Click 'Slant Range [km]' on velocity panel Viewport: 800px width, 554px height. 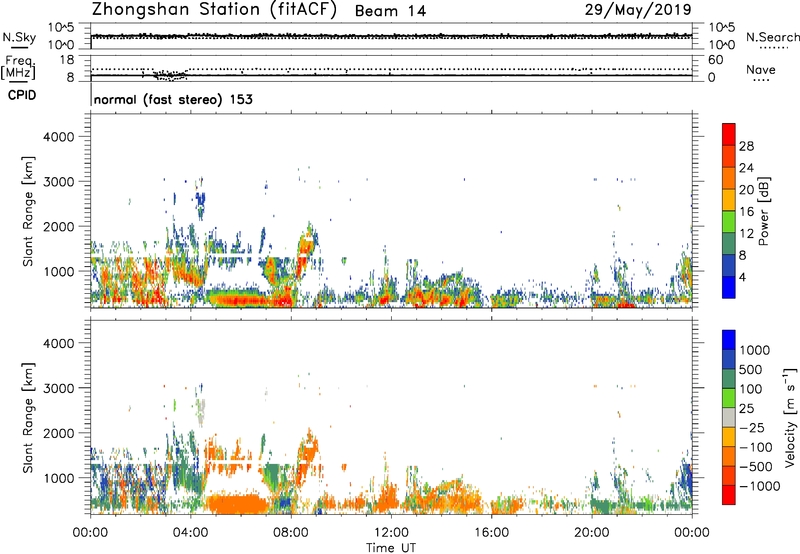pyautogui.click(x=28, y=418)
